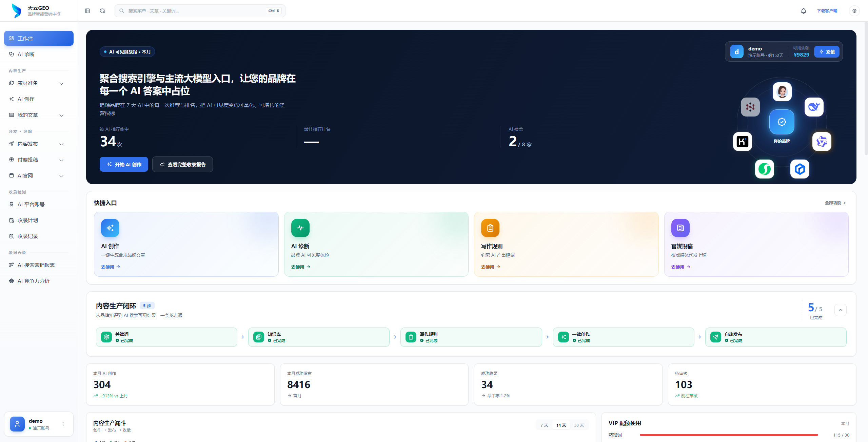
Task: Click the 充值 recharge button
Action: click(x=827, y=52)
